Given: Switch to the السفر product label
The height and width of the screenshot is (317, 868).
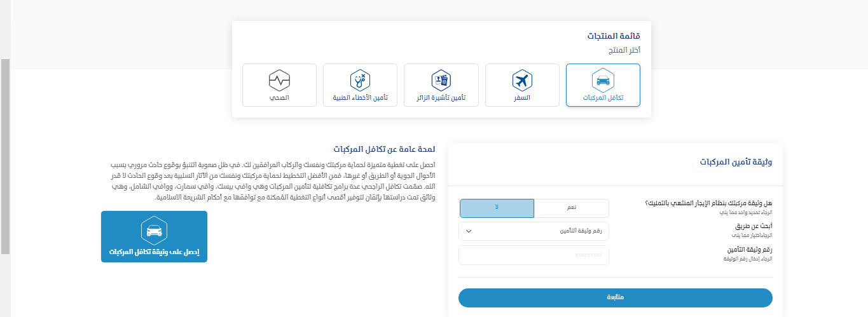Looking at the screenshot, I should (x=522, y=98).
